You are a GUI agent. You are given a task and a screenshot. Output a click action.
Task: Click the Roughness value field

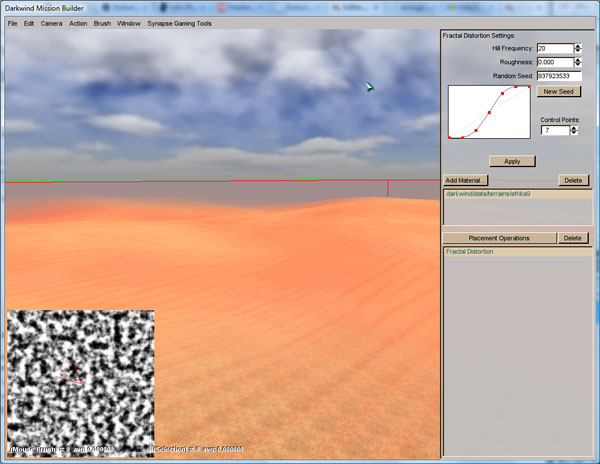(x=554, y=61)
